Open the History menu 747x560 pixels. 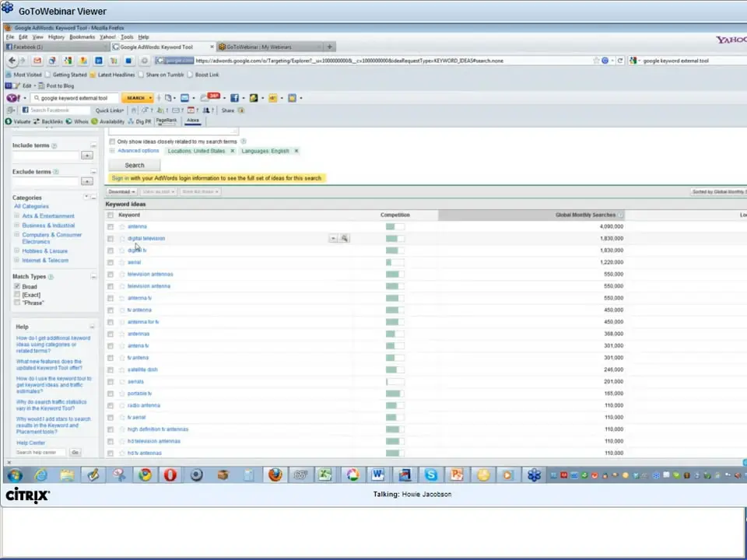pyautogui.click(x=56, y=37)
